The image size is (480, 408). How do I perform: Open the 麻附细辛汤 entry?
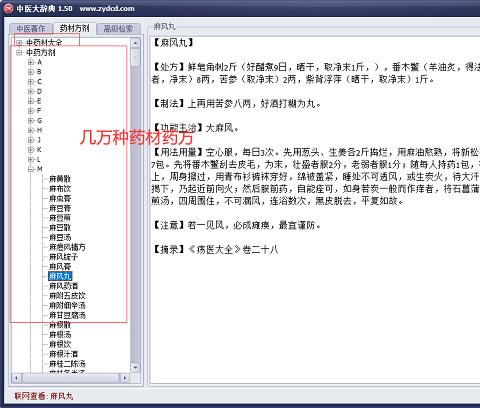click(x=67, y=306)
